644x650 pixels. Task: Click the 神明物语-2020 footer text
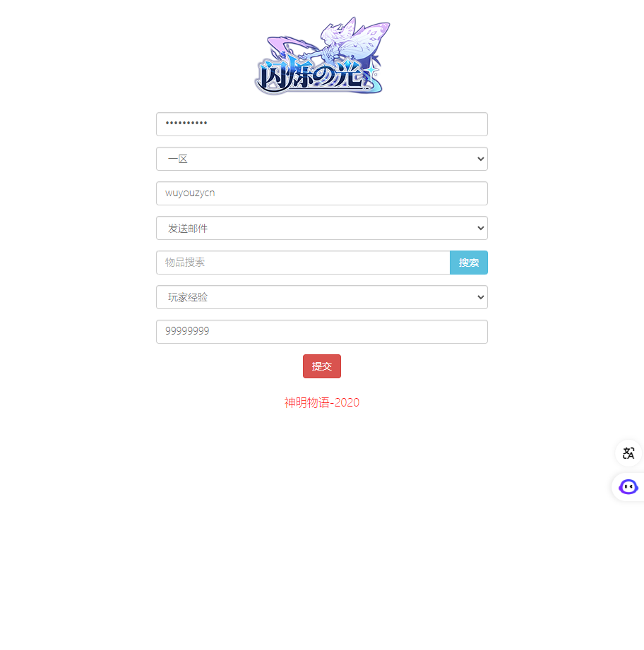point(322,402)
